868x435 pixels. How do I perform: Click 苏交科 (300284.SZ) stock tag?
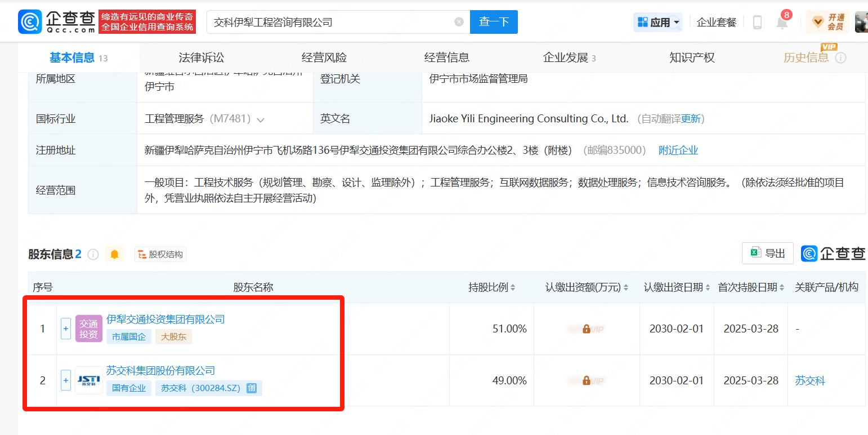coord(209,388)
